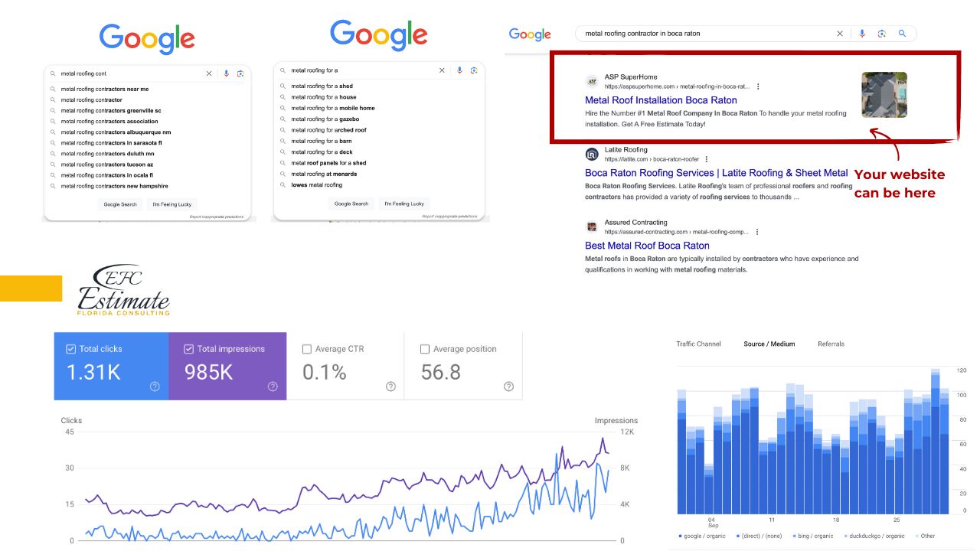Select the Source / Medium tab
The height and width of the screenshot is (551, 980).
(769, 344)
